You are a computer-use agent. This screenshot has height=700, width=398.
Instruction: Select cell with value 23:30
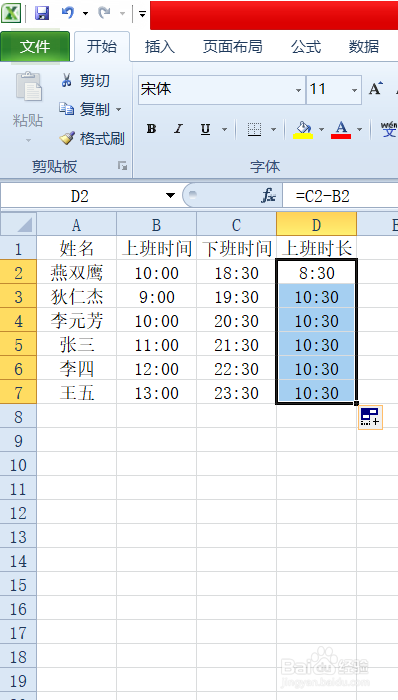[x=236, y=393]
